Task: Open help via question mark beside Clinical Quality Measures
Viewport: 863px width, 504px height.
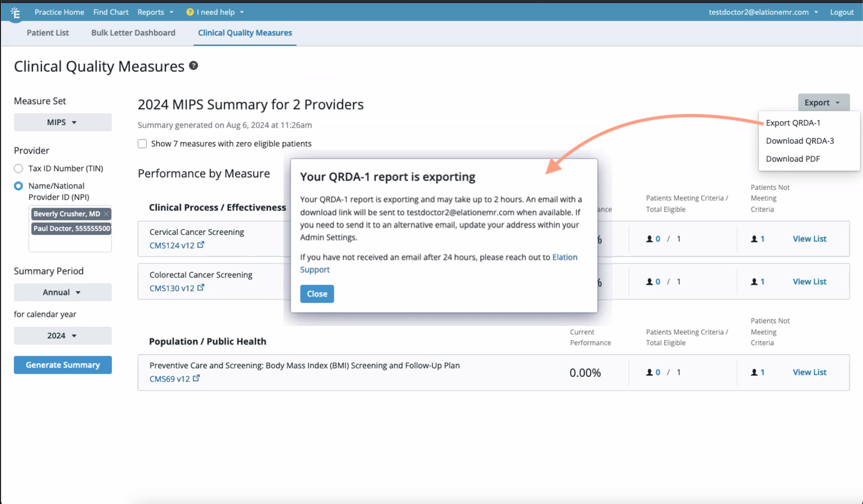Action: click(x=193, y=66)
